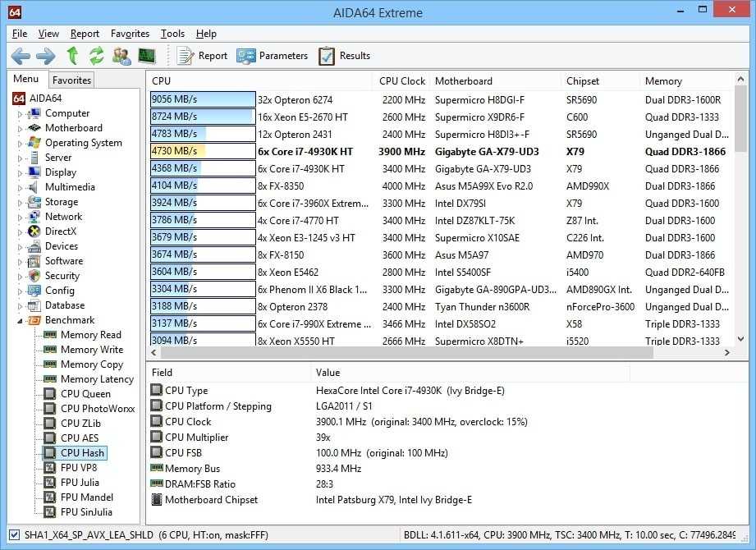Click the Results toolbar button
The image size is (756, 550).
pyautogui.click(x=345, y=56)
